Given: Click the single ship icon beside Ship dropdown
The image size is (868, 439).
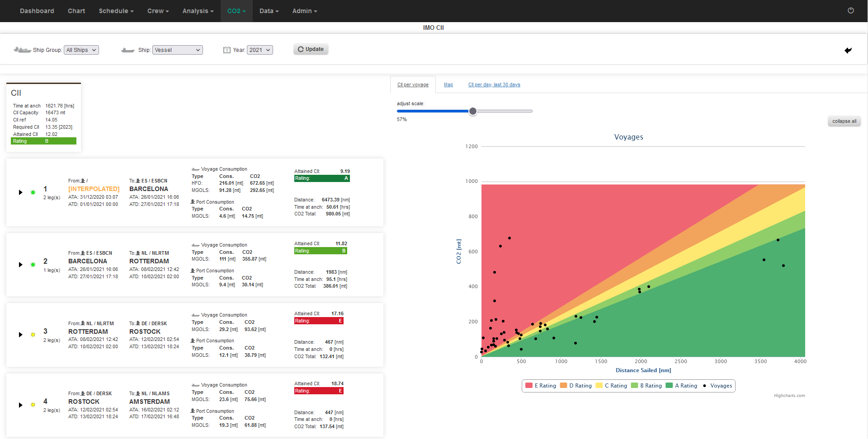Looking at the screenshot, I should coord(127,50).
